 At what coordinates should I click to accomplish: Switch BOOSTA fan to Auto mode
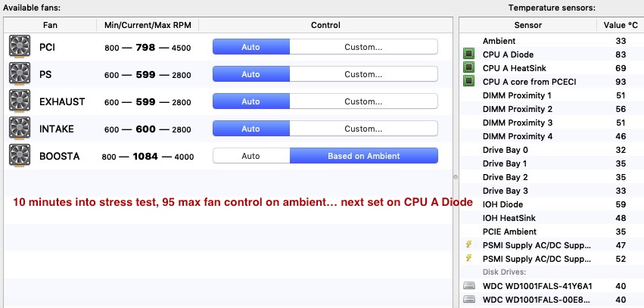coord(250,156)
